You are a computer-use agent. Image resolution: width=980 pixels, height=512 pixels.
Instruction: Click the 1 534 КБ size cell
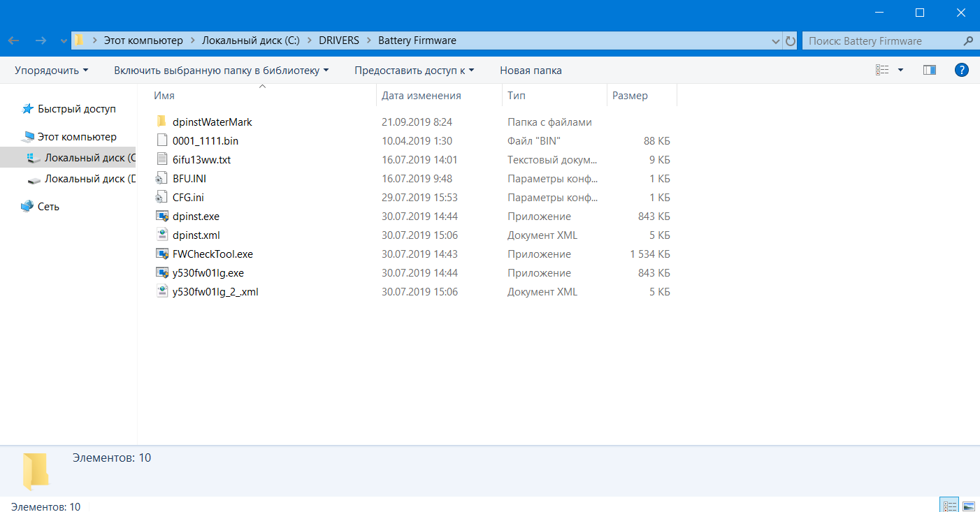click(650, 254)
